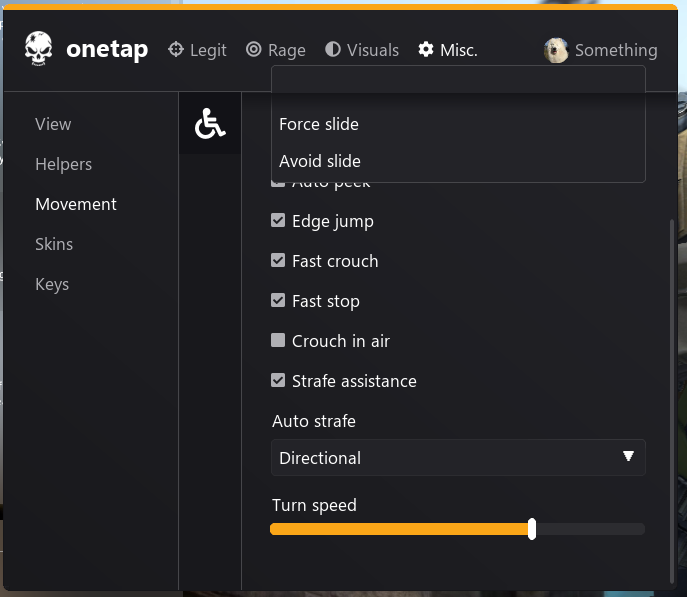Screen dimensions: 687x597
Task: Click the Turn speed label
Action: [314, 505]
